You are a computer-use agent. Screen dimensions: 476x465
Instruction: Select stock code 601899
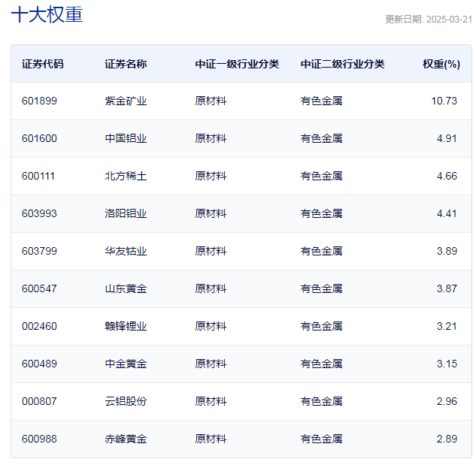click(x=39, y=101)
